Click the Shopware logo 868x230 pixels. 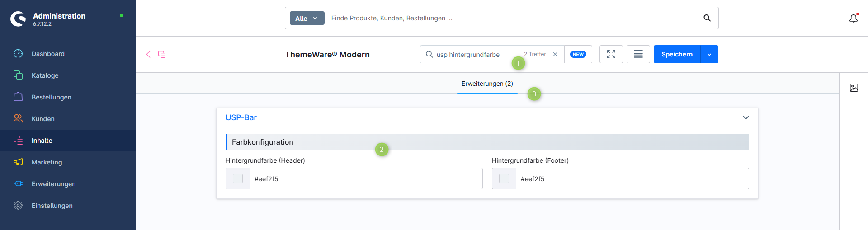(18, 19)
